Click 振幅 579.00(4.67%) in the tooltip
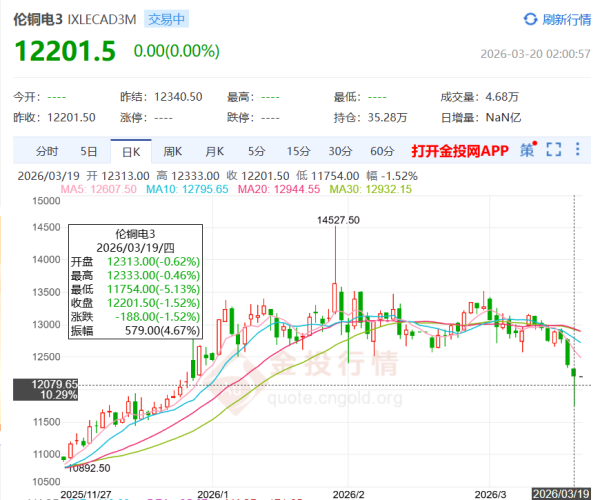This screenshot has height=500, width=600. [x=135, y=330]
